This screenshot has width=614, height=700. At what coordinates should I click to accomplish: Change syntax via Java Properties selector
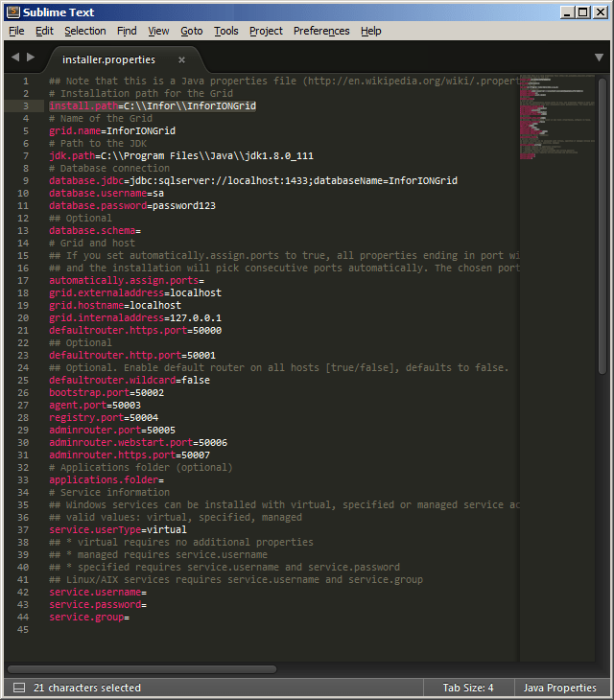(559, 688)
